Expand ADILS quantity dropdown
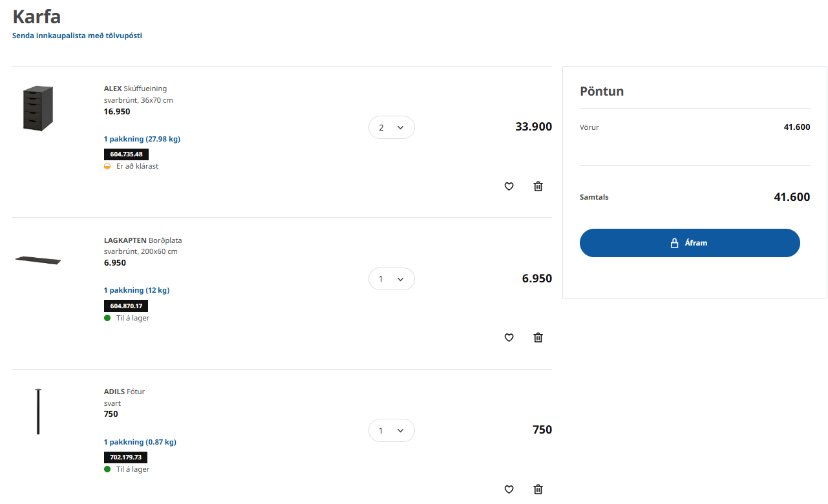Viewport: 828px width, 504px height. 391,430
